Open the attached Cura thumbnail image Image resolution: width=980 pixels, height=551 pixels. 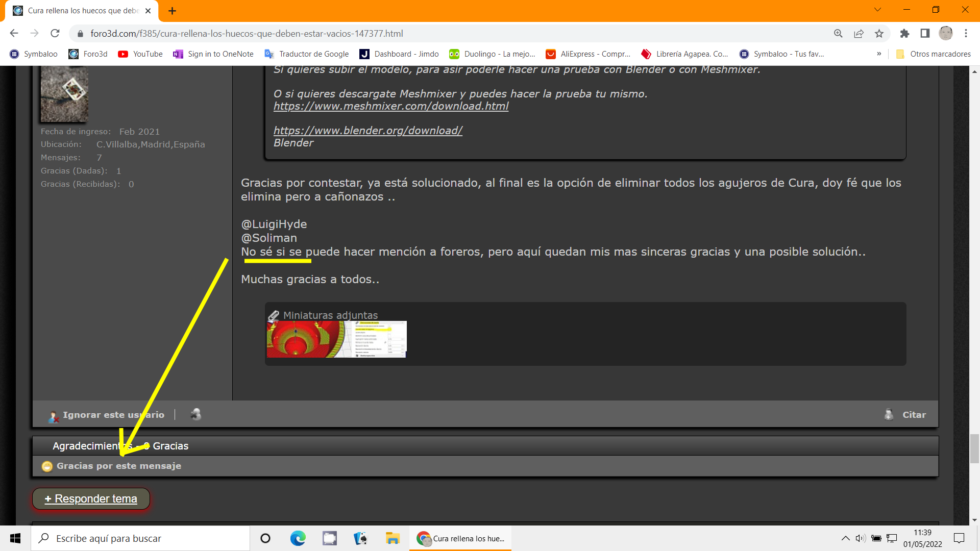336,339
